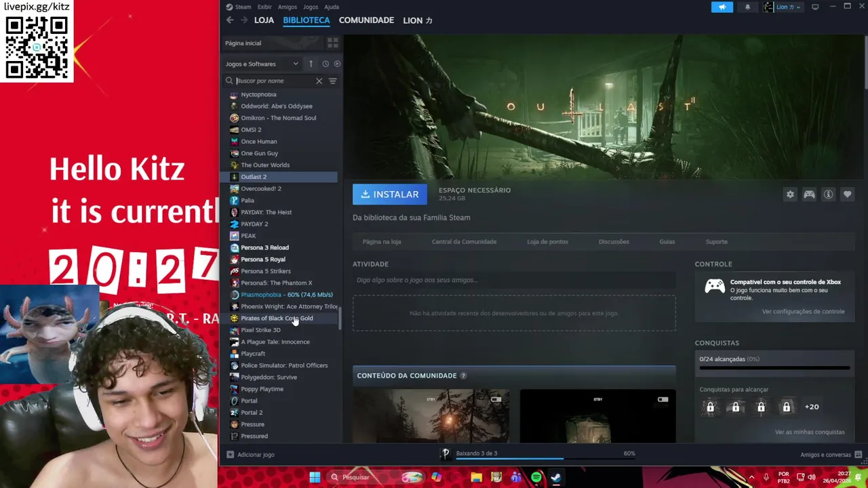This screenshot has width=868, height=488.
Task: Select Once Human in game list
Action: pyautogui.click(x=278, y=142)
